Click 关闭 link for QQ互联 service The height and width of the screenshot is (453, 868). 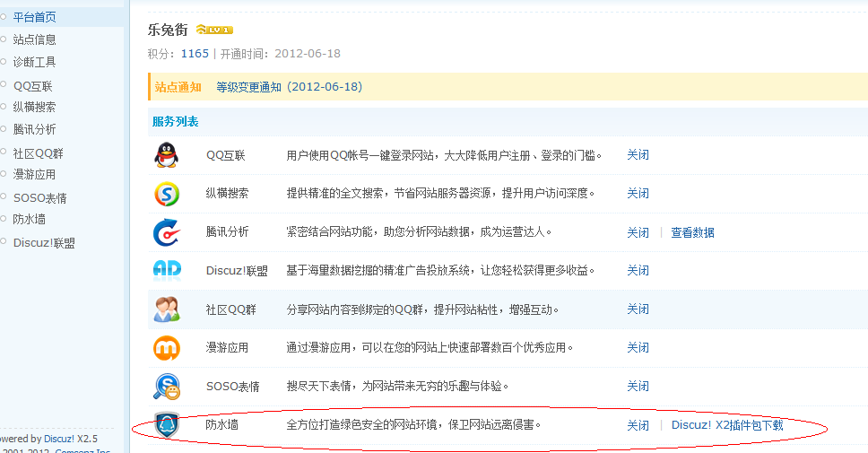pyautogui.click(x=638, y=155)
